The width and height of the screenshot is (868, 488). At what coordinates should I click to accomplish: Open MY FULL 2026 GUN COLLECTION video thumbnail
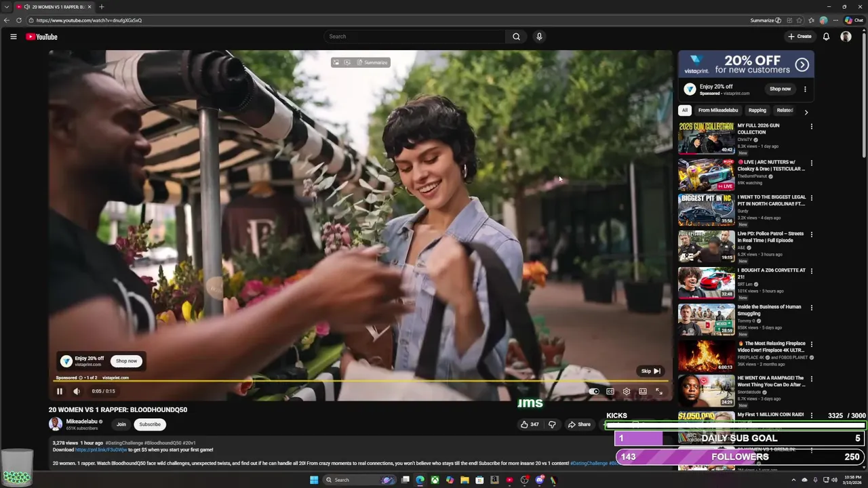point(706,138)
